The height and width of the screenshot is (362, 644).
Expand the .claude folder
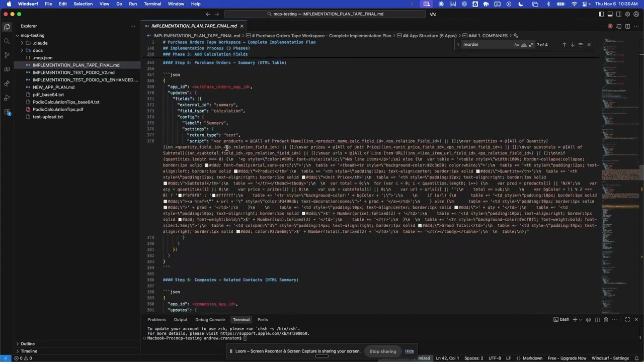click(x=40, y=43)
